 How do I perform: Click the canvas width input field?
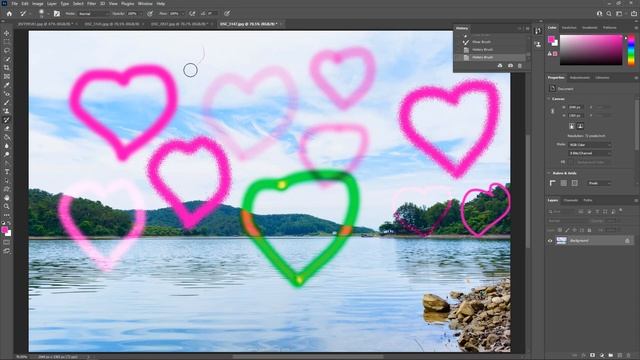pos(576,107)
